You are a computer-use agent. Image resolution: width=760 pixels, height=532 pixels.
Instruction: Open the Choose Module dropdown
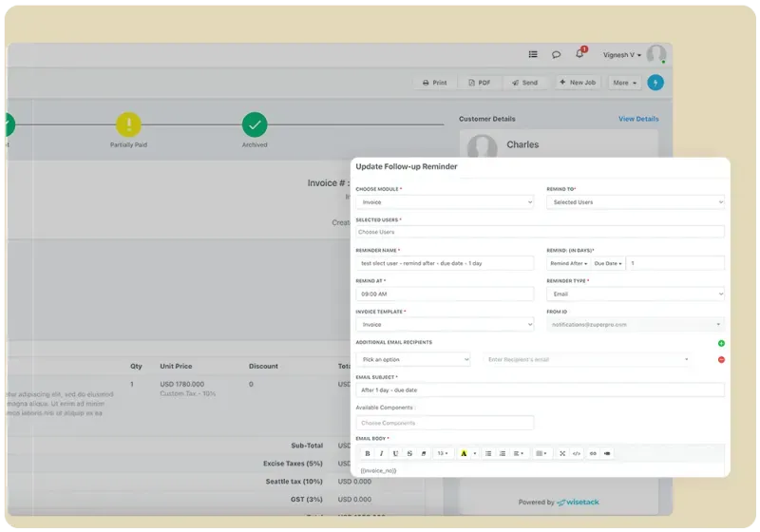coord(445,202)
